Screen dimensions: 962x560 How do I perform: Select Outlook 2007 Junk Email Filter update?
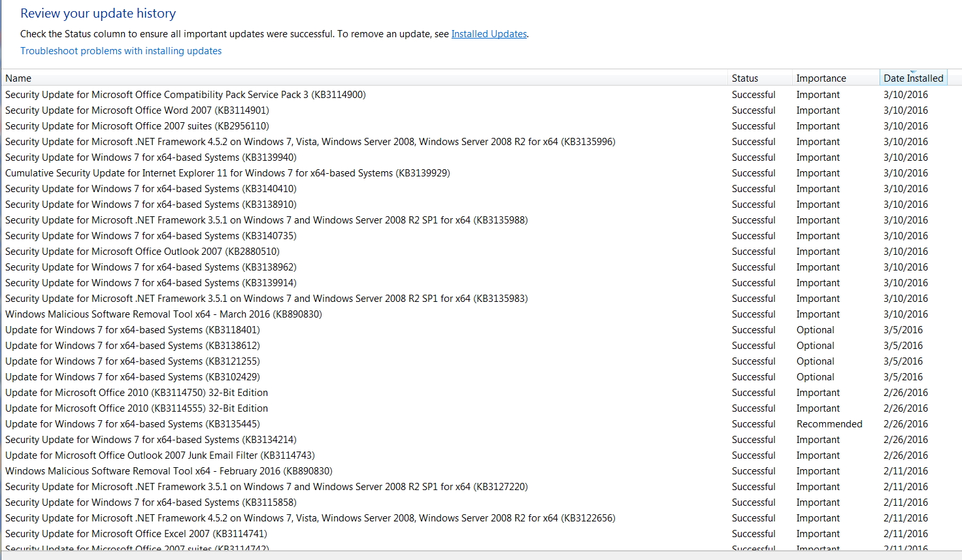coord(160,455)
